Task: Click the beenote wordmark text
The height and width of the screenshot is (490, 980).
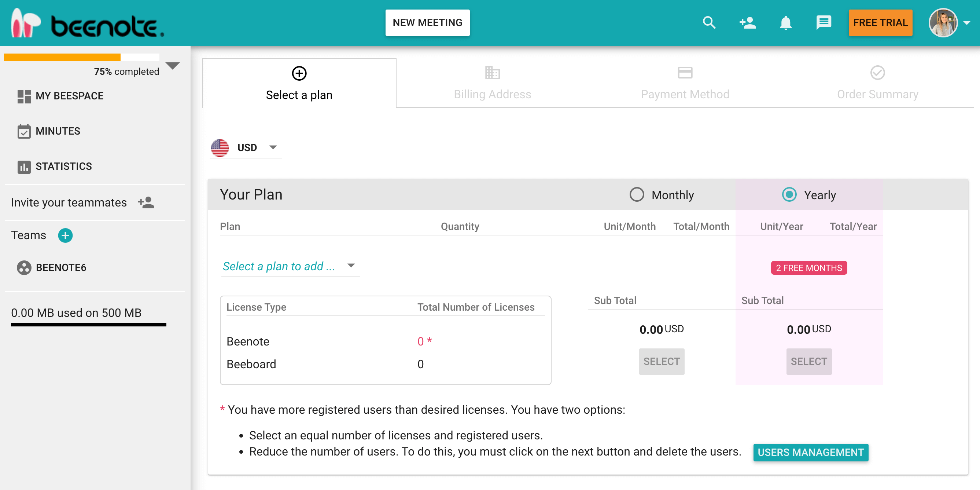Action: click(107, 26)
